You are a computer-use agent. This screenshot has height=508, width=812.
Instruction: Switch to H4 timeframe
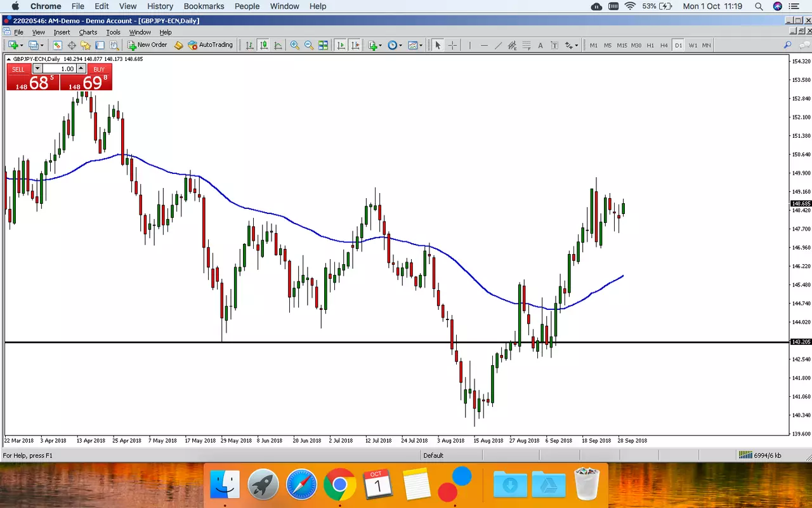[x=664, y=45]
